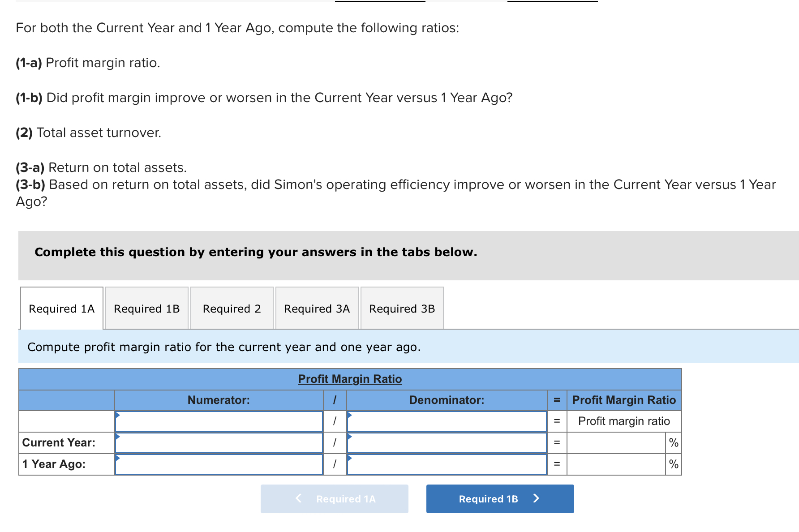Click the right chevron on Required 1B button

pos(536,498)
